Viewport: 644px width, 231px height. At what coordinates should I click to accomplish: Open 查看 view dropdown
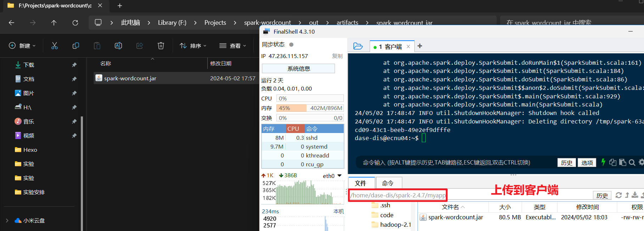[x=233, y=46]
